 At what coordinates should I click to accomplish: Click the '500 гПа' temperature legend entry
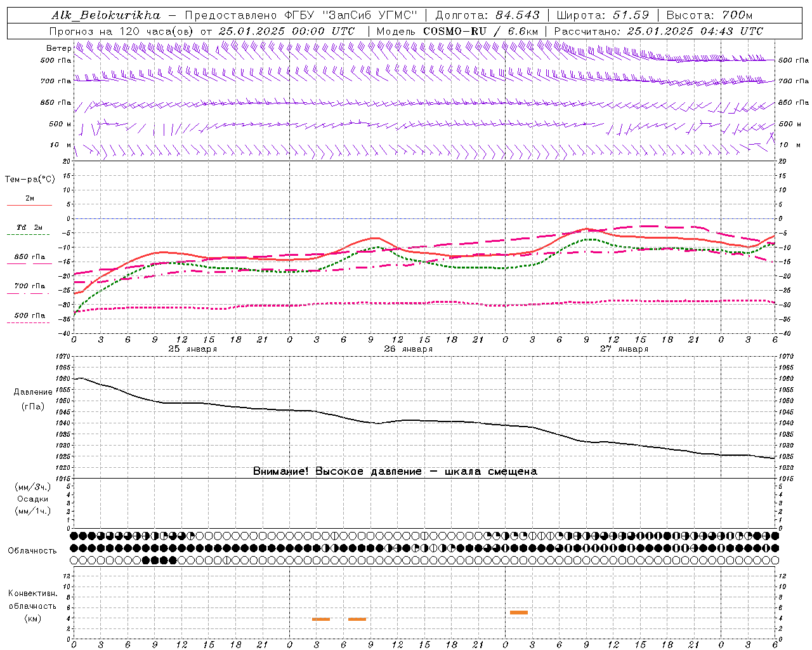point(29,319)
